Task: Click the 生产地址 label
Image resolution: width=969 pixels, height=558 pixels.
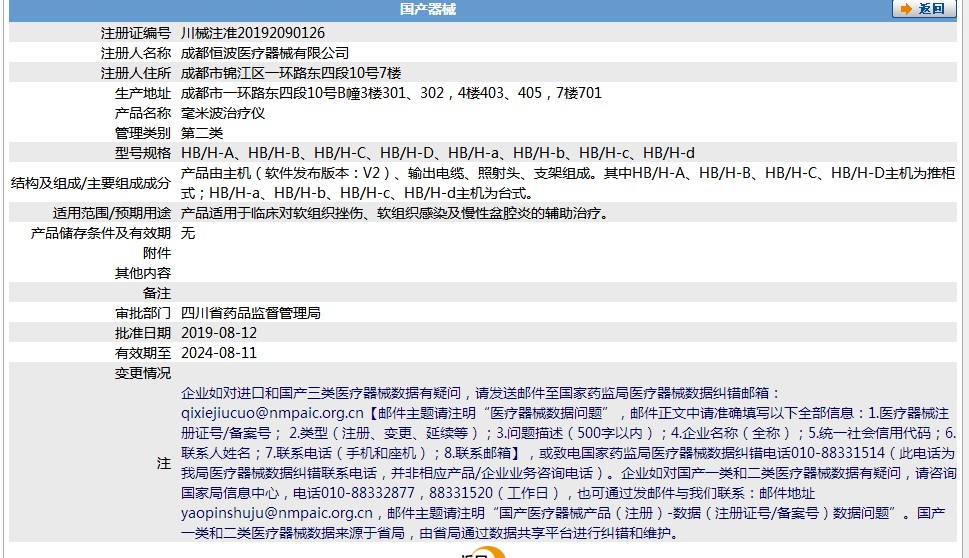Action: click(x=143, y=93)
